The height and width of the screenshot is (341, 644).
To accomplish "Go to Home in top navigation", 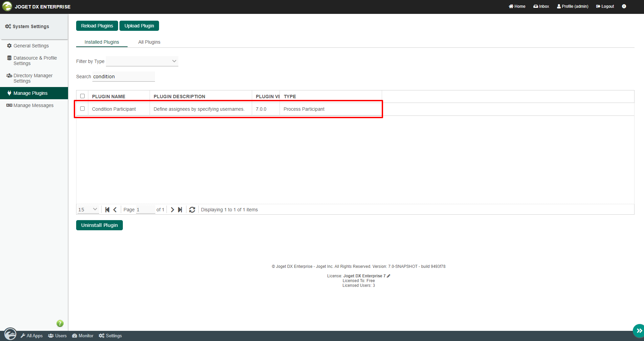I will (x=517, y=6).
